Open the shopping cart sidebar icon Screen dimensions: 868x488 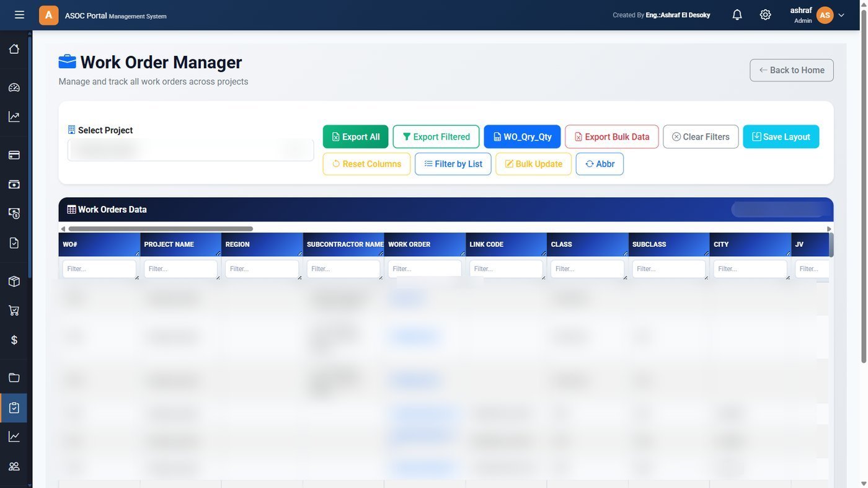pyautogui.click(x=14, y=311)
